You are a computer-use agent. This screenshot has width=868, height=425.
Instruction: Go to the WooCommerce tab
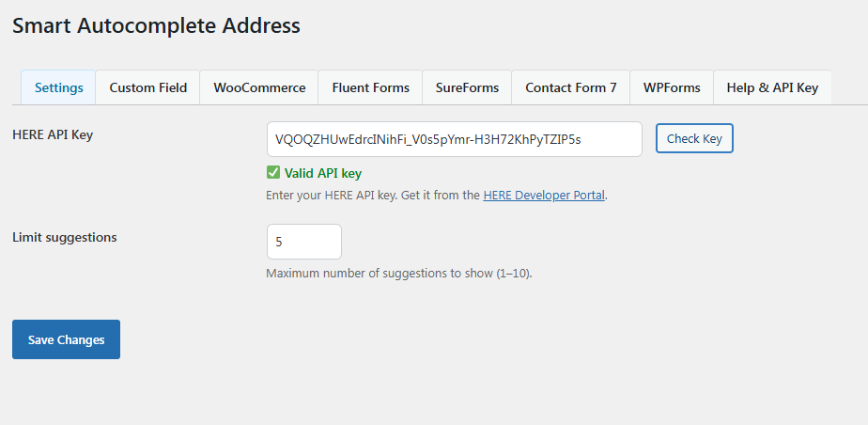(259, 87)
